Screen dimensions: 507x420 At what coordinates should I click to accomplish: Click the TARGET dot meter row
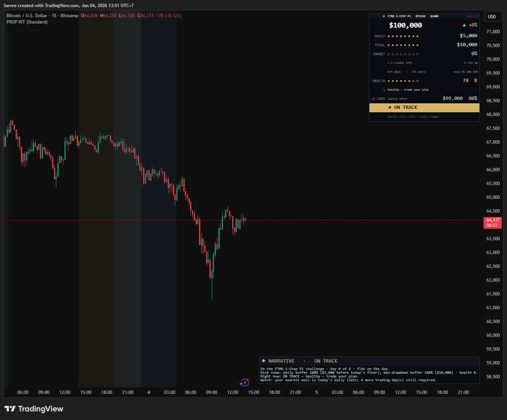tap(403, 54)
